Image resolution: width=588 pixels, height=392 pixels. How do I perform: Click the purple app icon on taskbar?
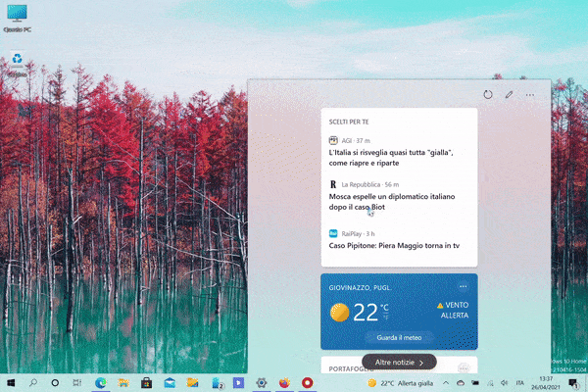pos(238,382)
